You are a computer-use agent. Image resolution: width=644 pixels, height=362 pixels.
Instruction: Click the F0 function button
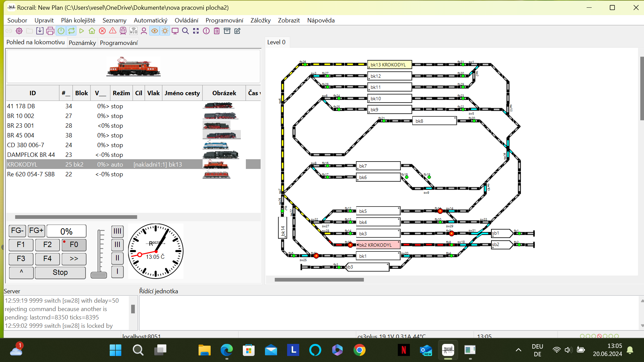74,245
